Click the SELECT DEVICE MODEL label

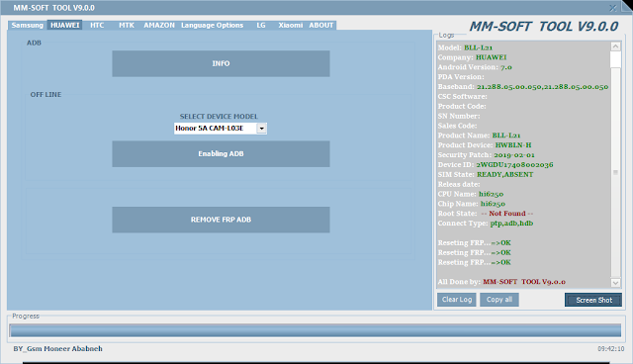219,116
